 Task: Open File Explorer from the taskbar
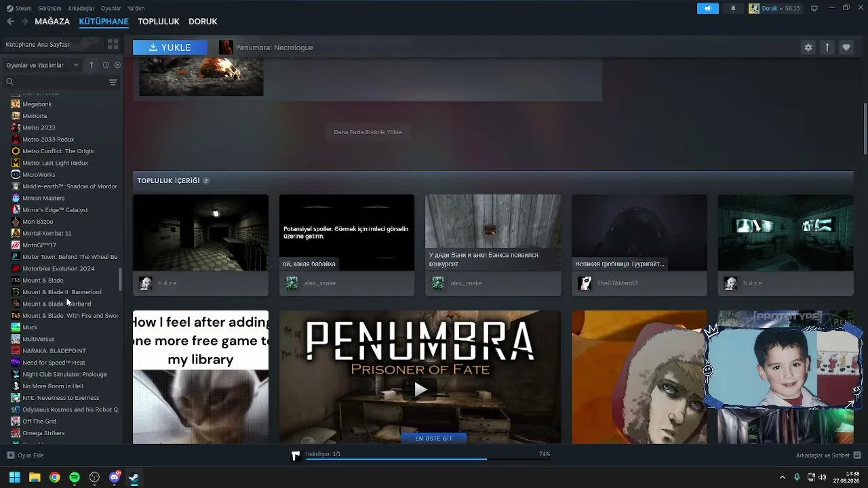pyautogui.click(x=35, y=477)
